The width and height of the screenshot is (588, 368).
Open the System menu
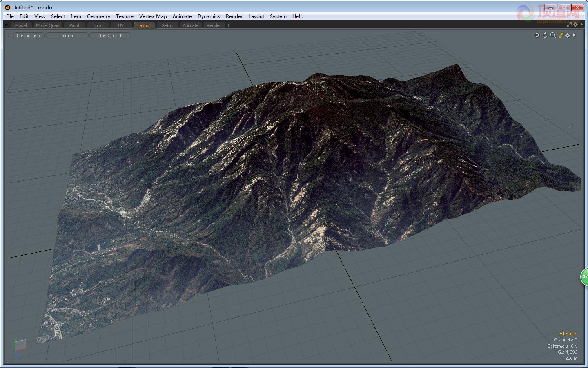click(x=278, y=16)
